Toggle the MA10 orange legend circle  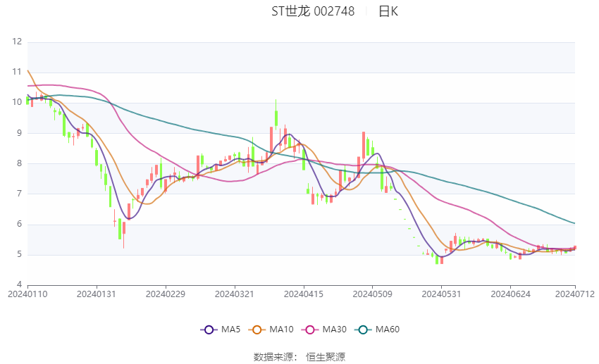257,330
